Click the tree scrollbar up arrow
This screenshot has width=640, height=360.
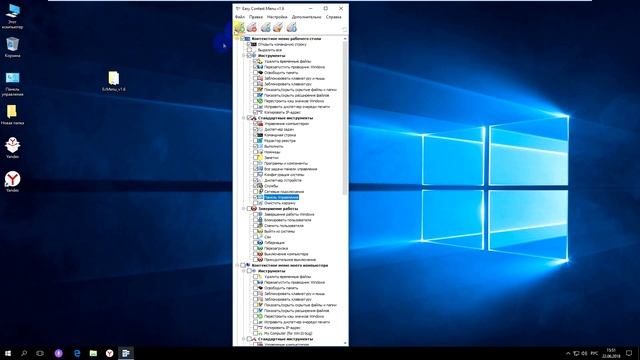[x=345, y=38]
